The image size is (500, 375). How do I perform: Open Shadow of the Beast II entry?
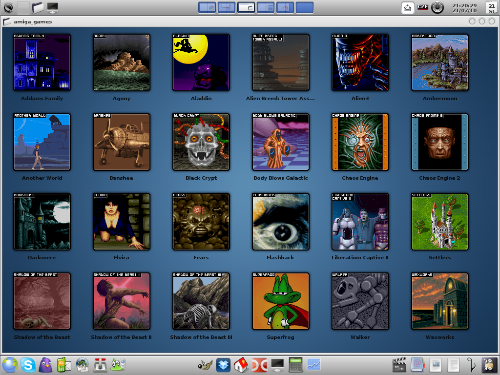click(x=122, y=301)
